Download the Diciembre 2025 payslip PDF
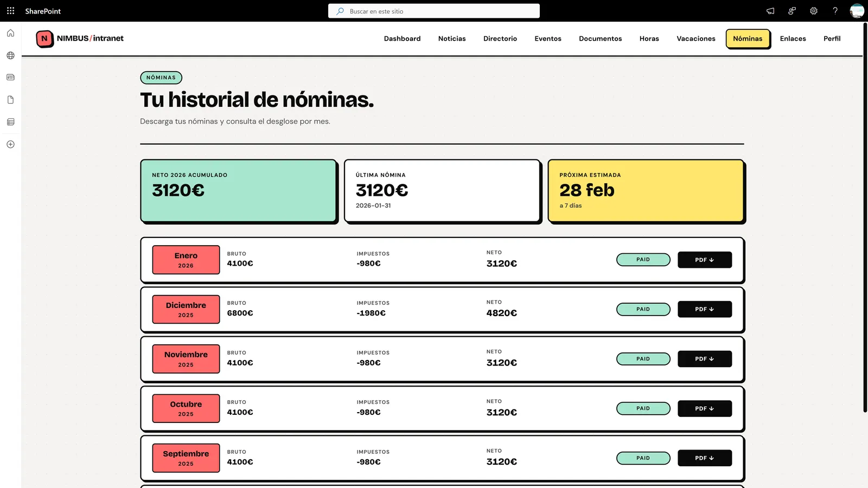The height and width of the screenshot is (488, 868). point(705,309)
